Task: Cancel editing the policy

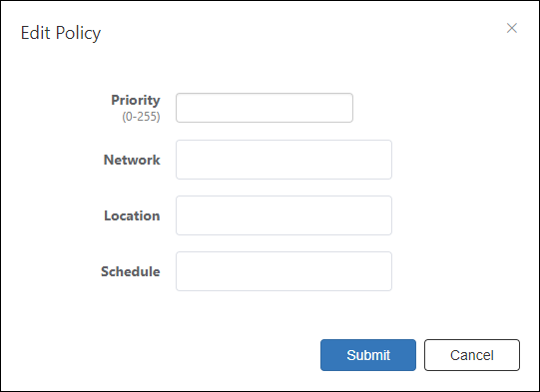Action: [x=472, y=355]
